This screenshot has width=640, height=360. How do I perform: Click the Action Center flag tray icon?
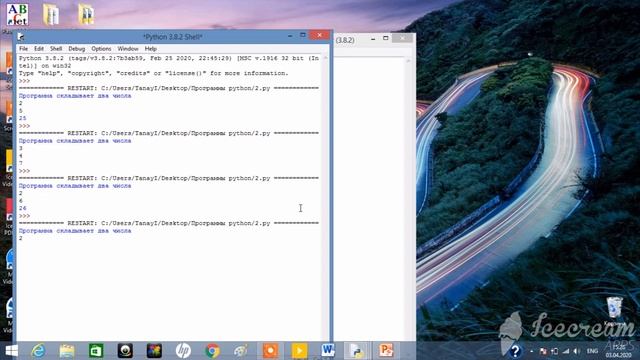[543, 351]
